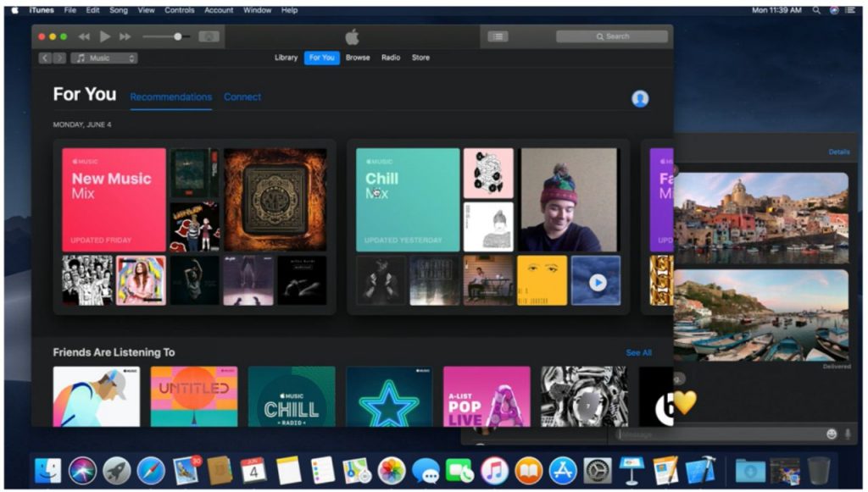Click the Rewind previous track button
This screenshot has width=868, height=492.
pyautogui.click(x=84, y=36)
